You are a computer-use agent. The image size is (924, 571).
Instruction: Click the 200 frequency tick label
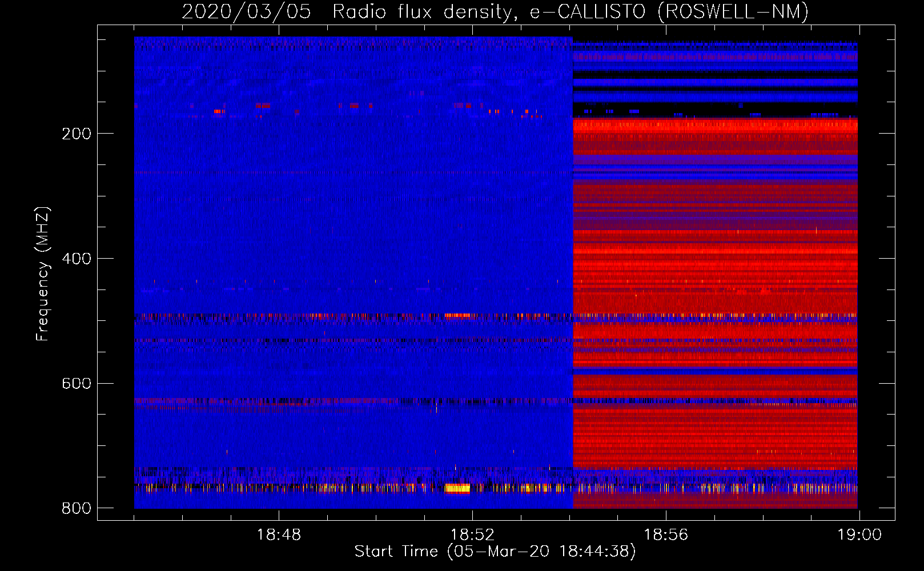click(x=77, y=134)
